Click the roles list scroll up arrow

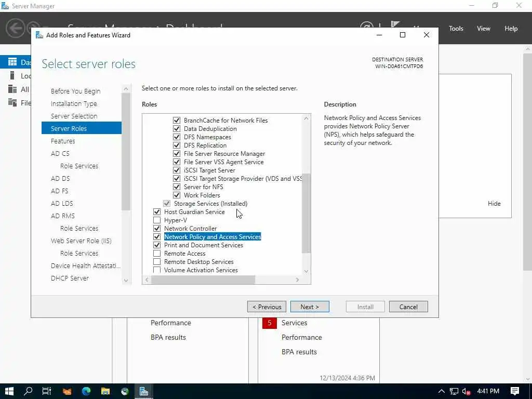306,118
